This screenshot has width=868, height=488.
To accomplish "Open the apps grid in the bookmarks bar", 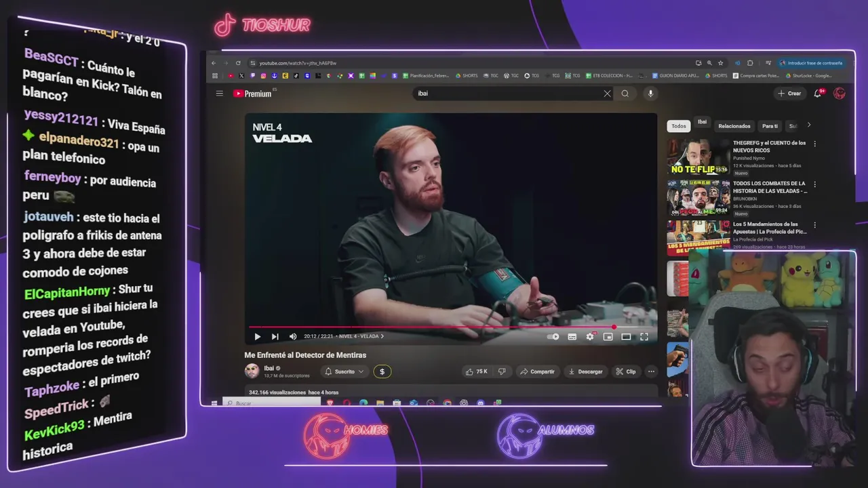I will click(x=215, y=76).
